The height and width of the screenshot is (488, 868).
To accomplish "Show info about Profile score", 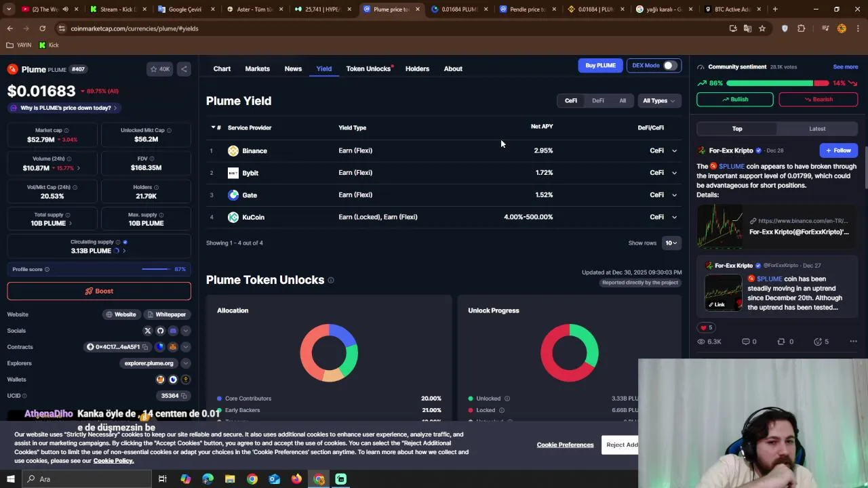I will coord(47,270).
